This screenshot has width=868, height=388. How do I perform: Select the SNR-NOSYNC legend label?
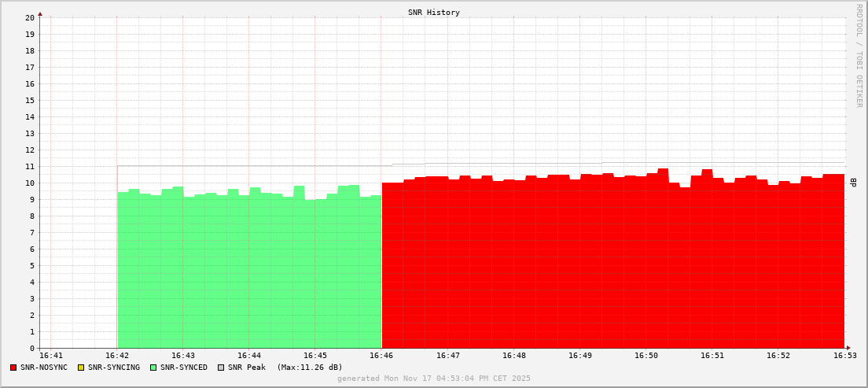(44, 368)
